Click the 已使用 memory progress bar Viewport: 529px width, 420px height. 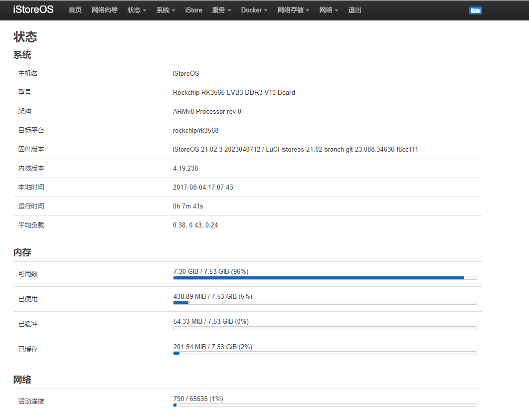tap(325, 303)
